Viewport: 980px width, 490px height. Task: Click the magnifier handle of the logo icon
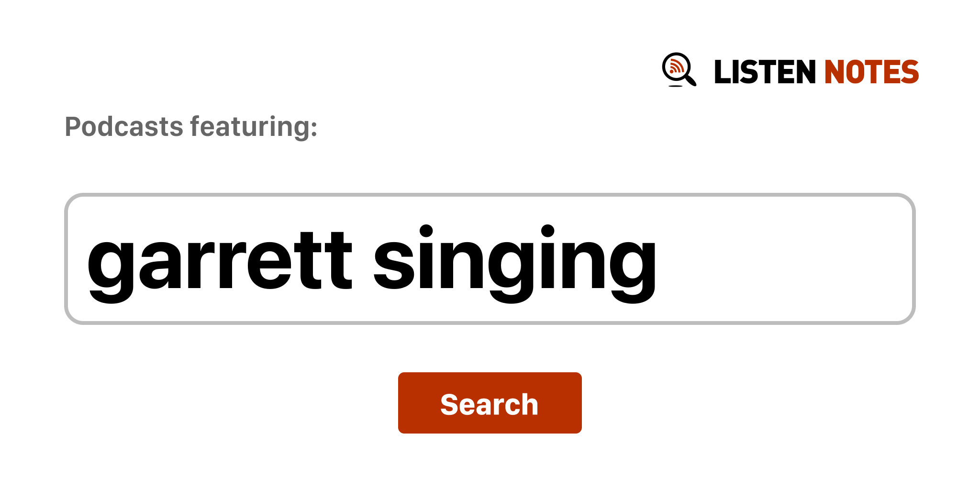tap(691, 80)
